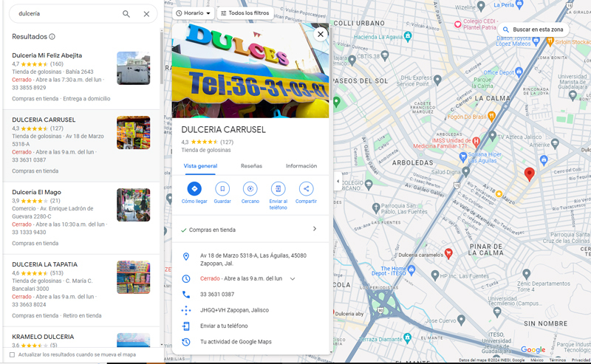Click the Soriana Híper Las Águilas pin
This screenshot has width=591, height=364.
click(x=463, y=157)
